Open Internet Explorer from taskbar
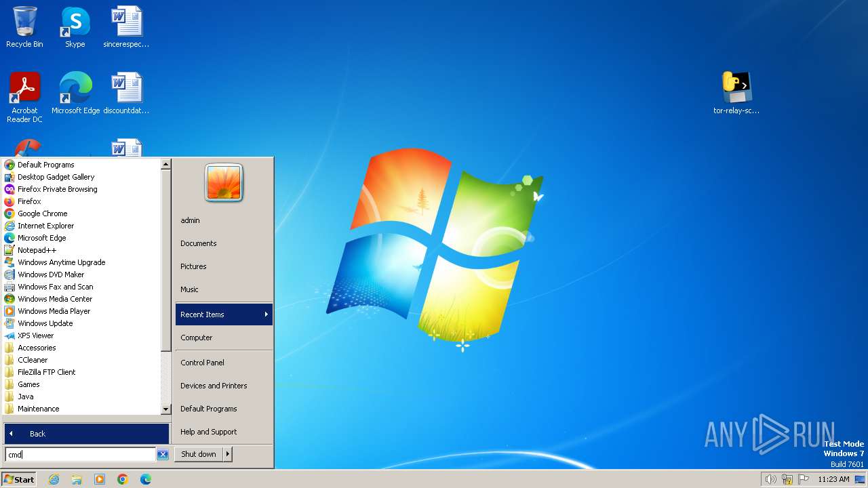This screenshot has width=868, height=488. tap(54, 479)
